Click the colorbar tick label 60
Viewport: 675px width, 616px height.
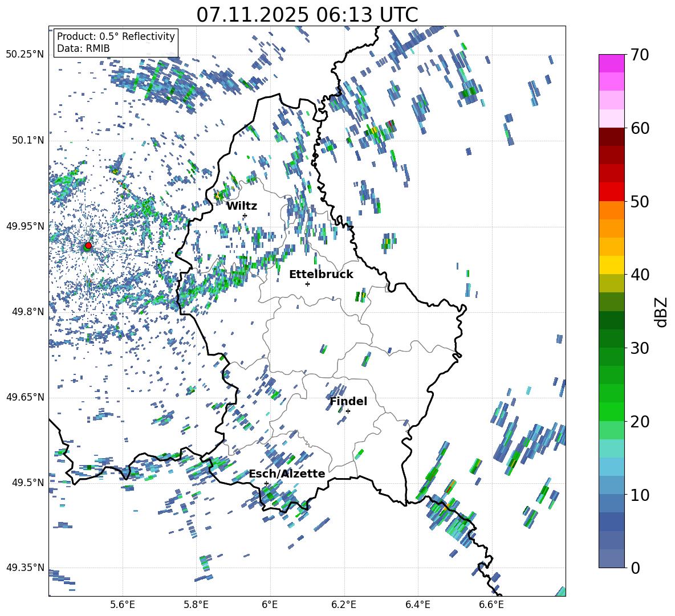point(640,129)
